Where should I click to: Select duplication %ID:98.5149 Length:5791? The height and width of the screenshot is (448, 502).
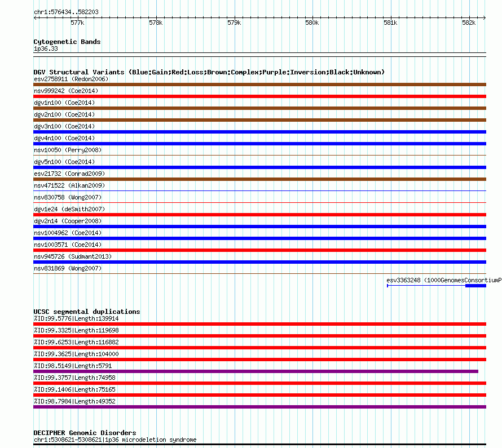[x=73, y=366]
